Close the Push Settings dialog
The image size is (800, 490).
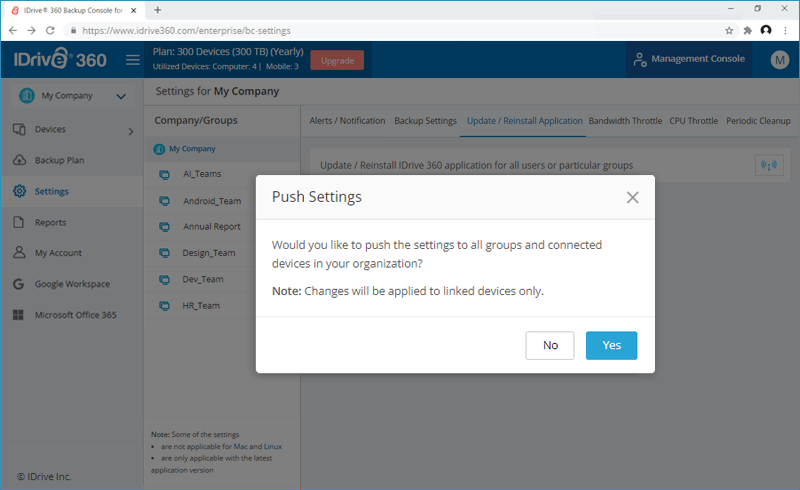[632, 198]
